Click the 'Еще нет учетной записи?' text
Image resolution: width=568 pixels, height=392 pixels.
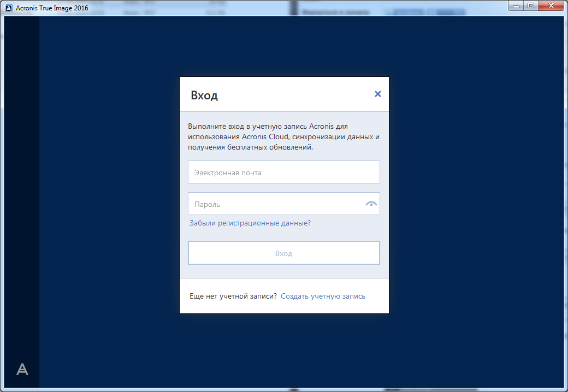point(233,296)
